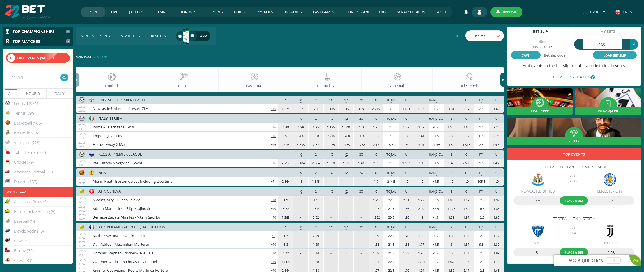Click the 22BET logo
This screenshot has width=644, height=272.
click(29, 12)
